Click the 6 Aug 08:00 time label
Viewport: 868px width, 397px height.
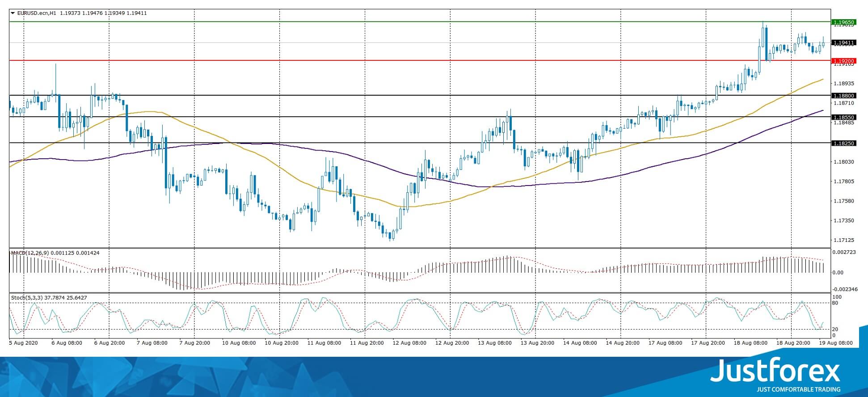pyautogui.click(x=67, y=343)
